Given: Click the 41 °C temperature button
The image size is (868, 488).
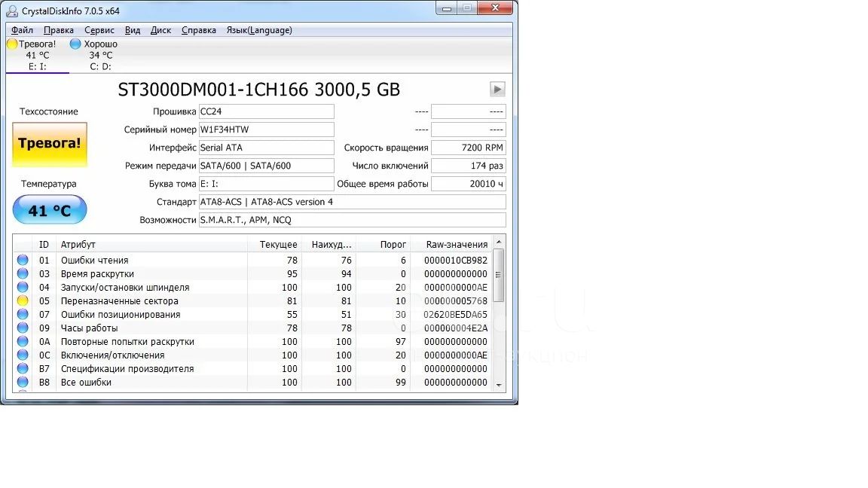Looking at the screenshot, I should (x=50, y=209).
